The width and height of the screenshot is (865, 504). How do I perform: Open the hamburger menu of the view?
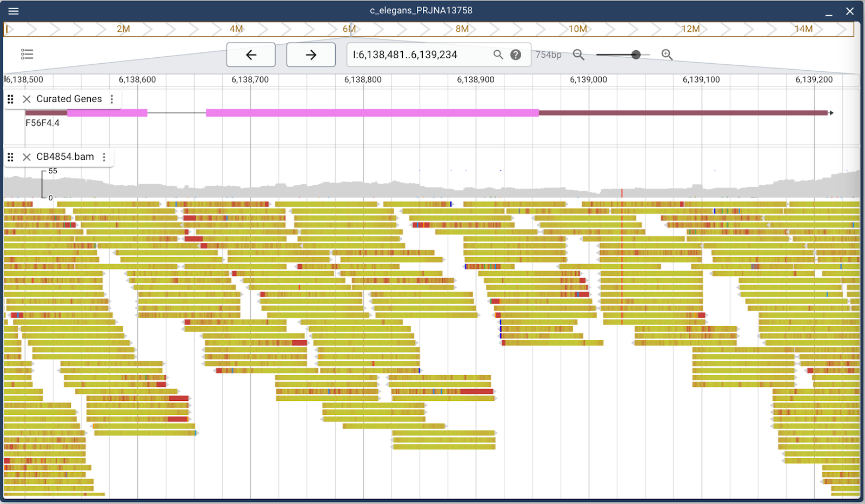[14, 11]
